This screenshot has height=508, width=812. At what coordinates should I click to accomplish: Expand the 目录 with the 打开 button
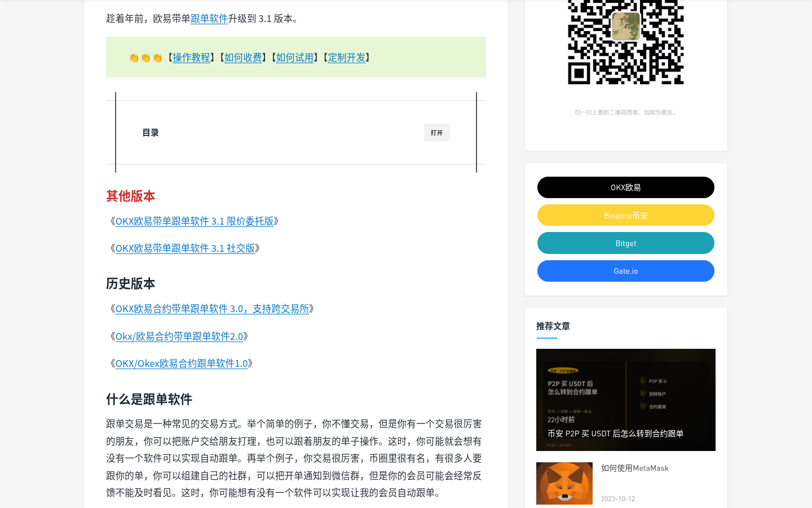pyautogui.click(x=437, y=133)
